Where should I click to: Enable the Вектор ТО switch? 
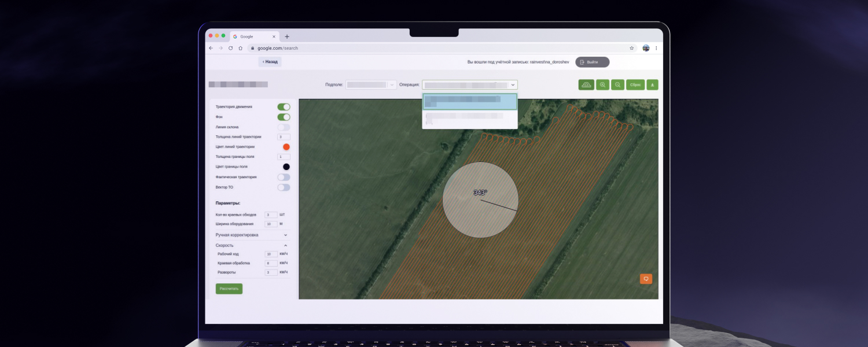[284, 187]
